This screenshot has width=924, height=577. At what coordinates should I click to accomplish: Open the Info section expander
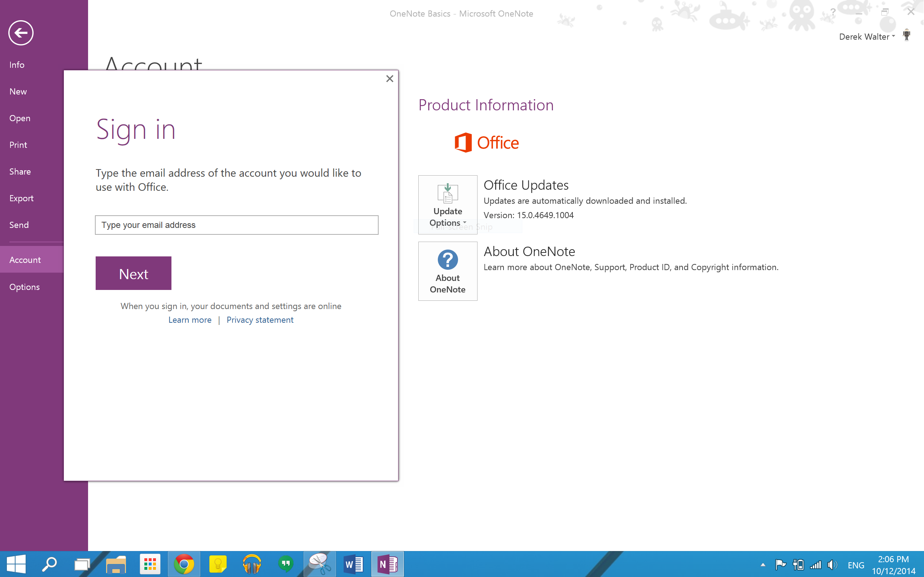17,65
